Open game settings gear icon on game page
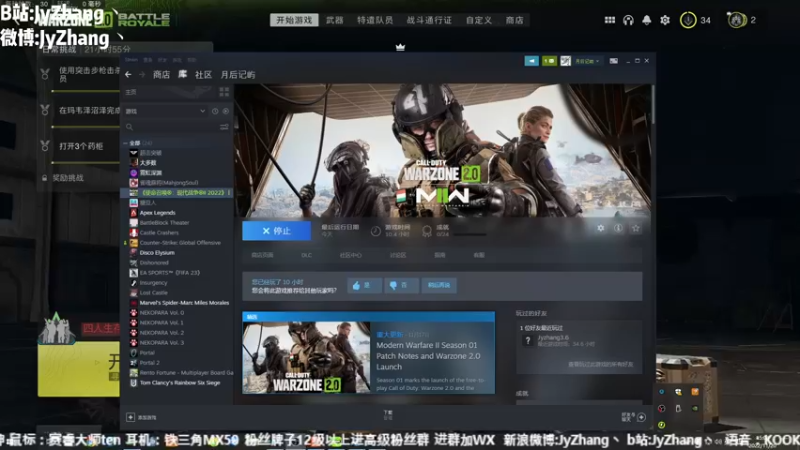The height and width of the screenshot is (450, 800). (x=601, y=228)
